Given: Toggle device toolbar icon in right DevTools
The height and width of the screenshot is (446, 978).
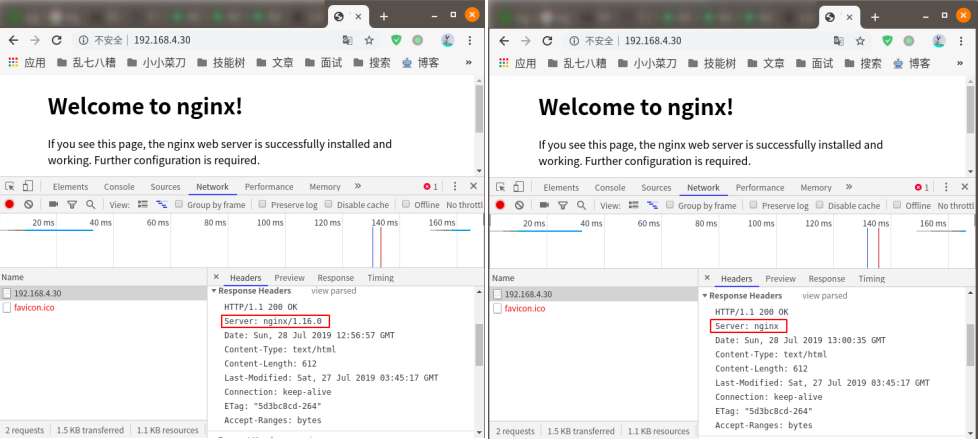Looking at the screenshot, I should (518, 187).
